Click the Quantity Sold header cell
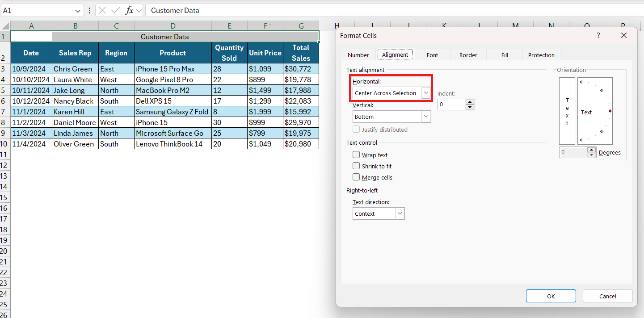 click(229, 53)
